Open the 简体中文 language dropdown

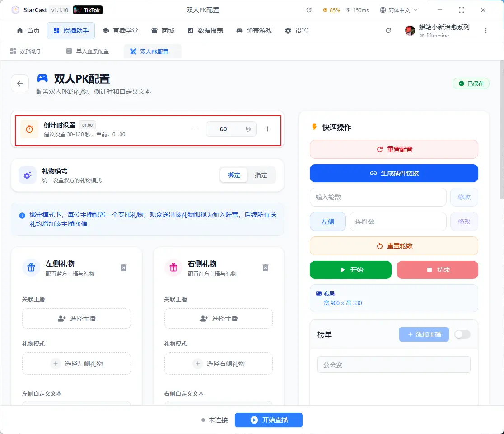(x=399, y=10)
